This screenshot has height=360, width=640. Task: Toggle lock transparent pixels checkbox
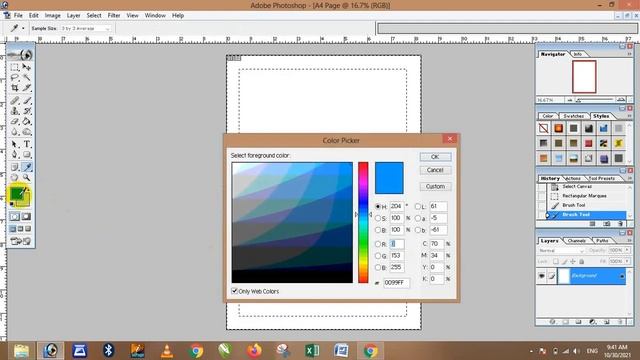(x=556, y=261)
